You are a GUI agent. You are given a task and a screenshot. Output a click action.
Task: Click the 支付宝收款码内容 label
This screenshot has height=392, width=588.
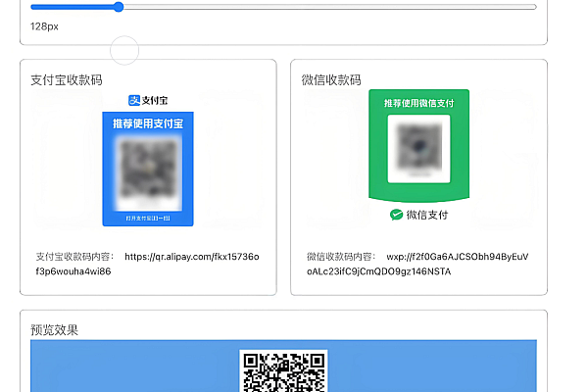point(74,257)
